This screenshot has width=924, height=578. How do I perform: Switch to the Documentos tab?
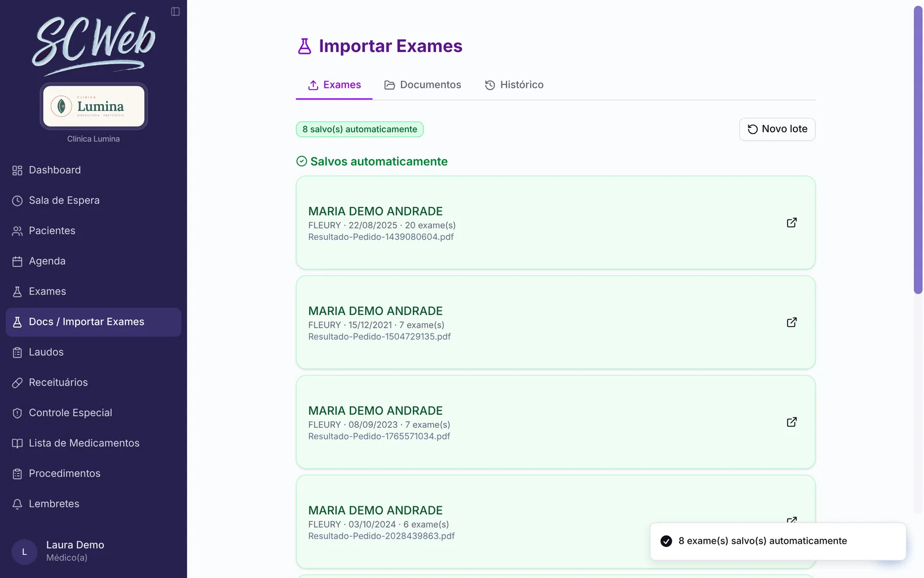pos(423,85)
